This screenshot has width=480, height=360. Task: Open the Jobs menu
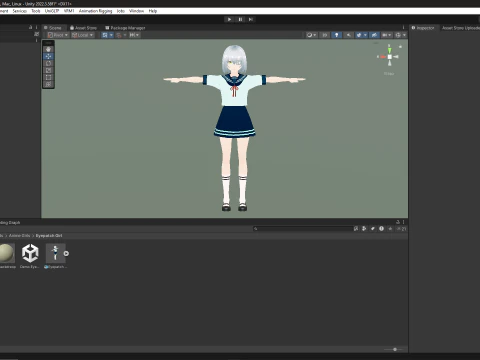121,11
